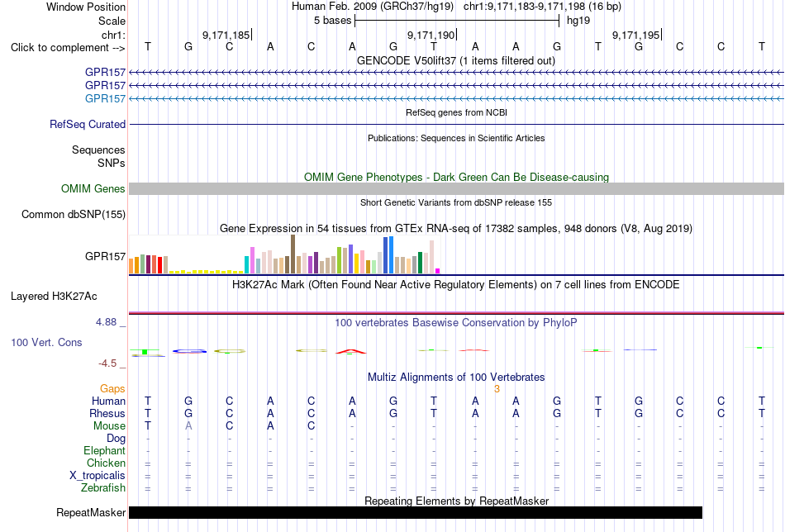Click the 'Window Position' label
The image size is (785, 532).
pos(86,7)
